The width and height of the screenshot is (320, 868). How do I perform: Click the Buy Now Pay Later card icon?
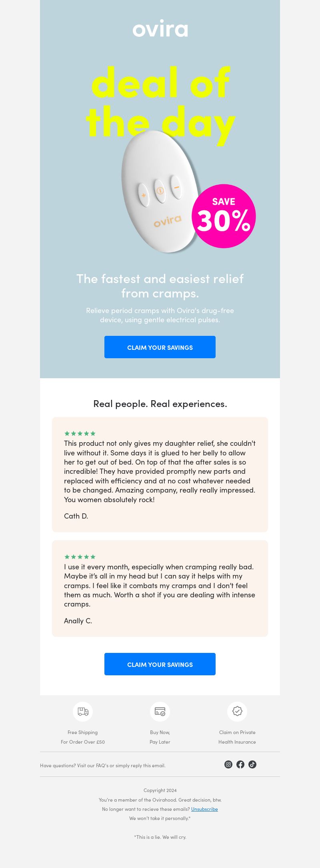coord(160,712)
